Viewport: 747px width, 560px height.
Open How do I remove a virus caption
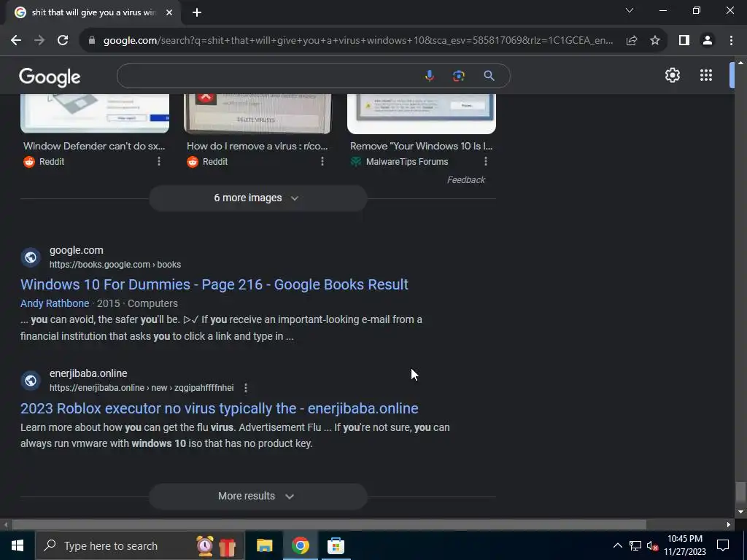coord(258,146)
